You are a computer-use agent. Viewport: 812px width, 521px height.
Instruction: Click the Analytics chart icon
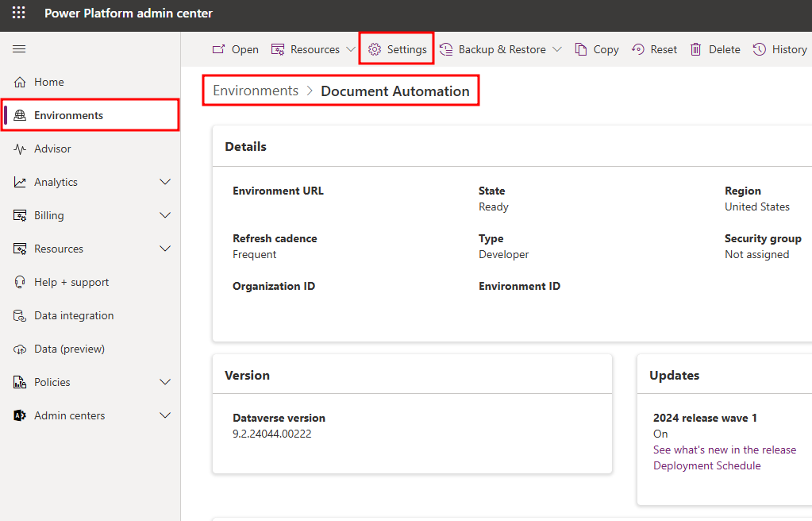click(x=20, y=182)
